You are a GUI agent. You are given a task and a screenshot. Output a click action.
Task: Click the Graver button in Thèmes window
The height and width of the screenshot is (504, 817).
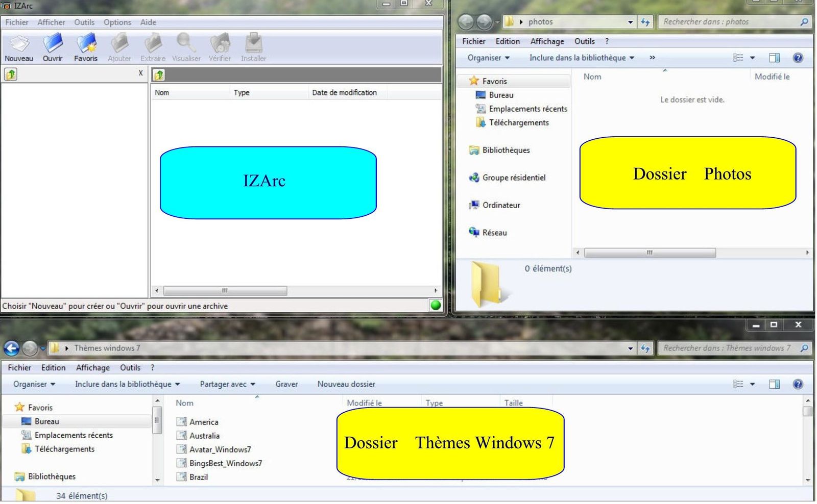pyautogui.click(x=286, y=384)
